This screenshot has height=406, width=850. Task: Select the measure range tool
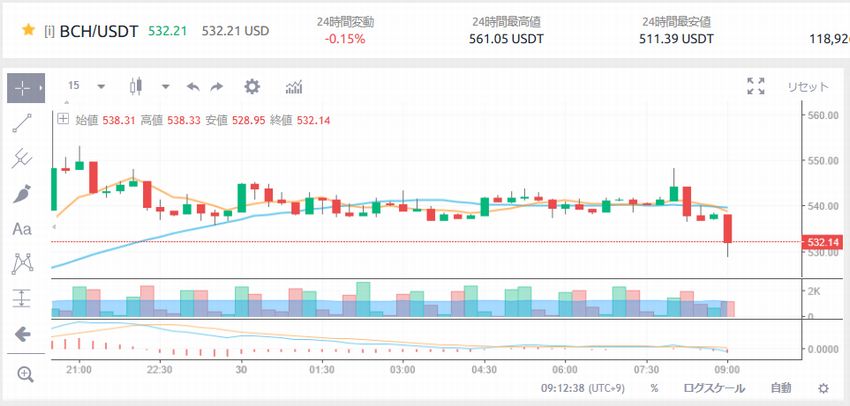pyautogui.click(x=22, y=299)
